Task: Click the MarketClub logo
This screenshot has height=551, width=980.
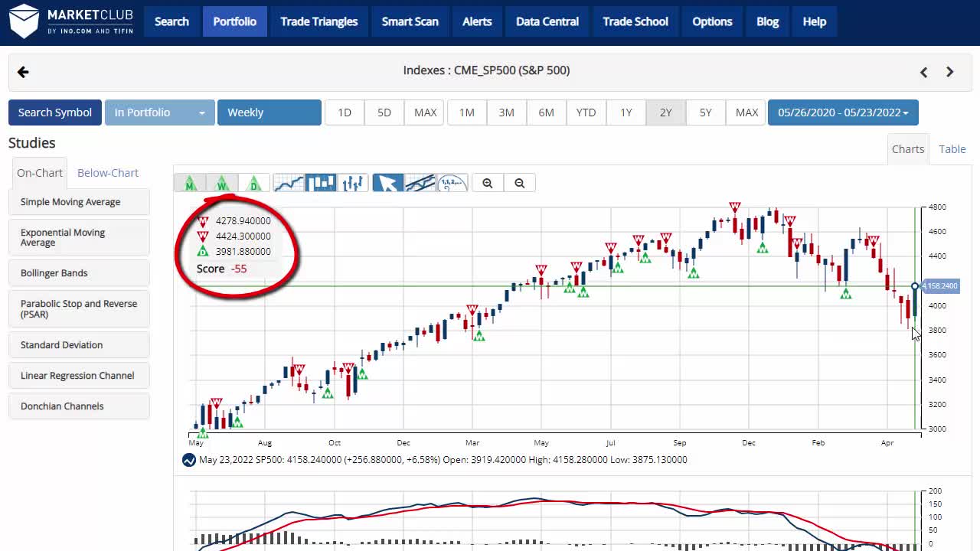Action: (71, 21)
